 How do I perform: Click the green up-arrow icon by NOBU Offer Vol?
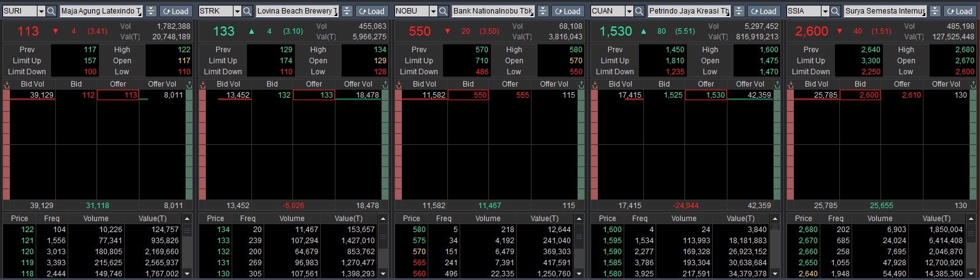point(581,84)
